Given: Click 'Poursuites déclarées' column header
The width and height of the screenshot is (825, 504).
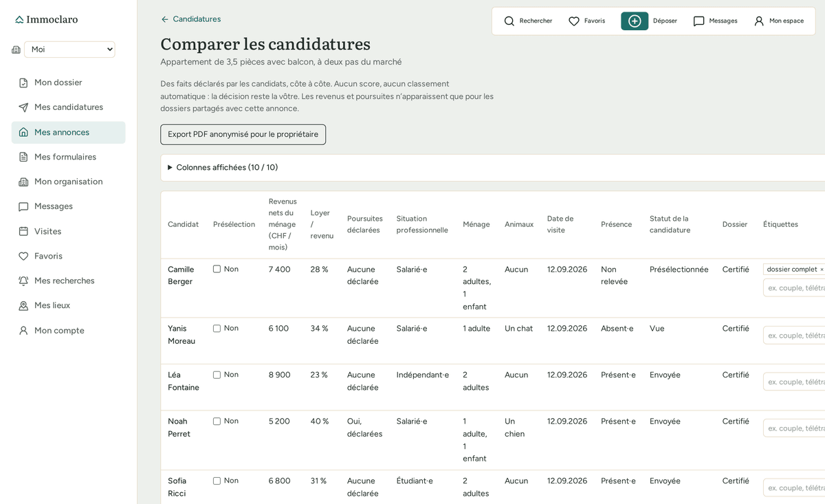Looking at the screenshot, I should click(x=365, y=224).
